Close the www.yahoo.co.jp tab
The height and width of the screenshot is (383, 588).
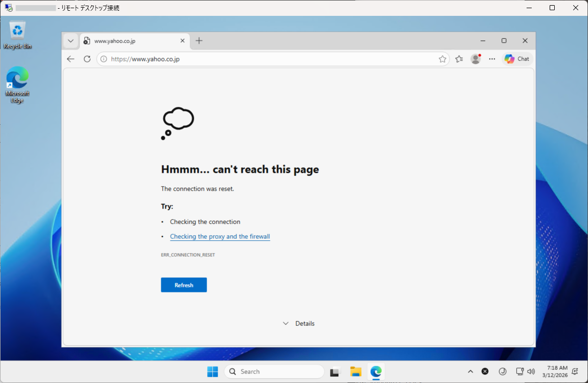point(182,41)
